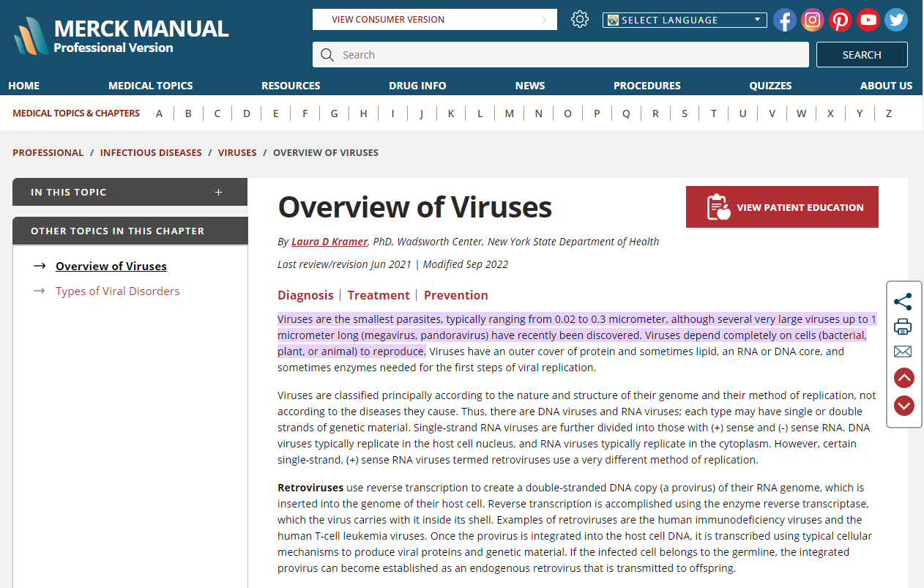Open Types of Viral Disorders topic

118,291
